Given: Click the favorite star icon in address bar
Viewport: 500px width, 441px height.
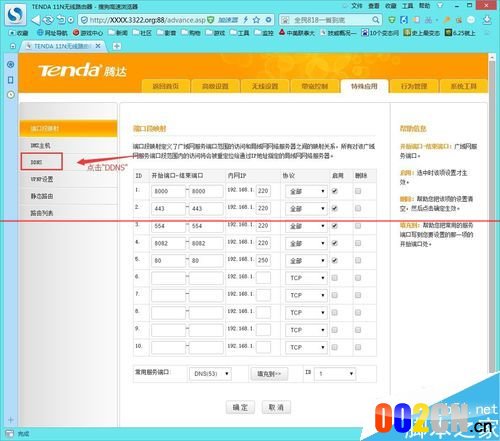Looking at the screenshot, I should click(x=256, y=20).
